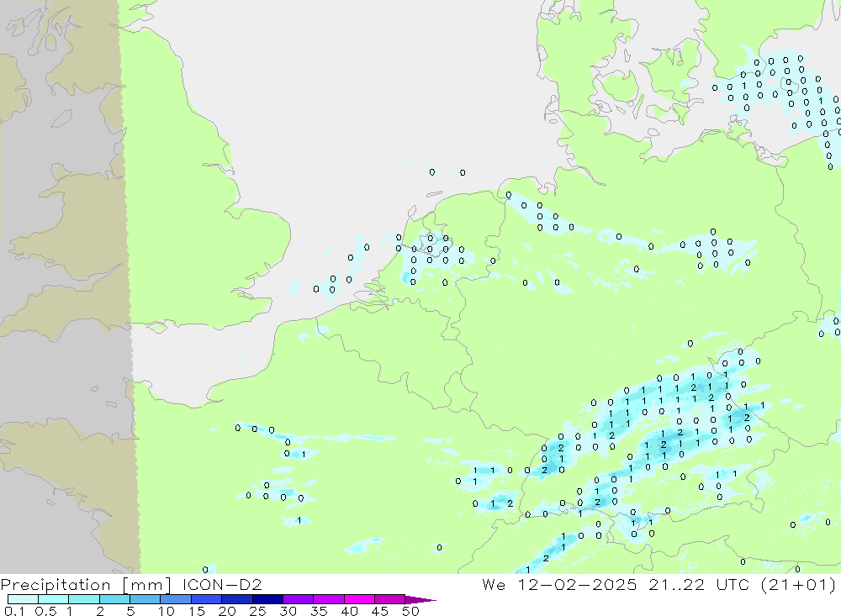Click the '15' legend value
Screen dimensions: 841x616
click(196, 611)
